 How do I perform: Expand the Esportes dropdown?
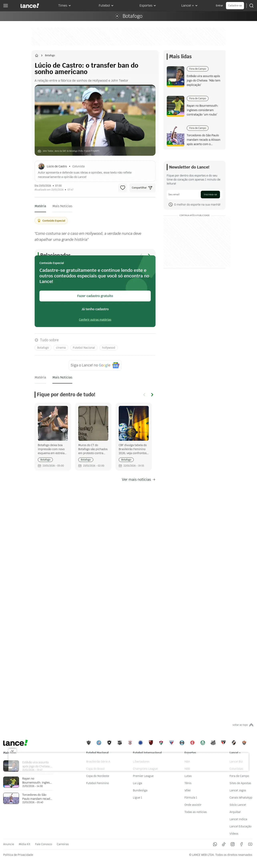pos(148,5)
